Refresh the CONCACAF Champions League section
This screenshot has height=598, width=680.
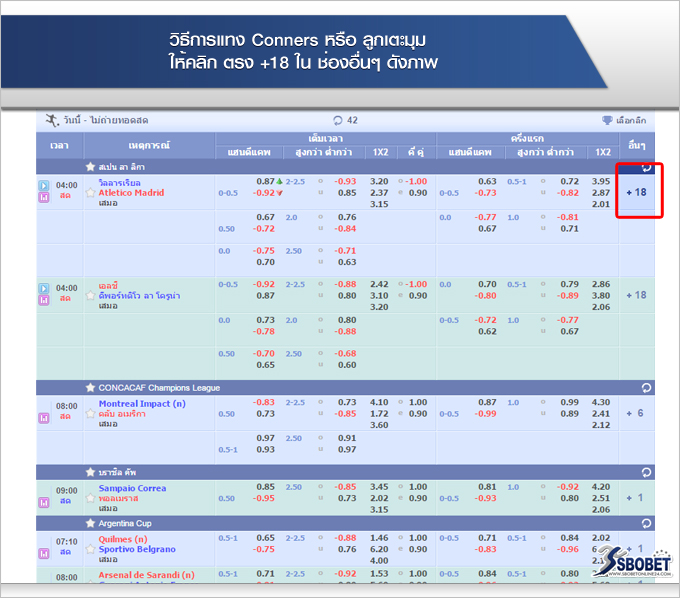point(646,388)
